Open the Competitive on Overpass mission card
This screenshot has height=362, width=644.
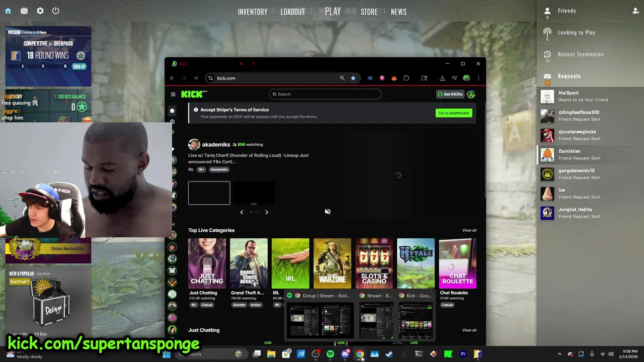pos(48,56)
